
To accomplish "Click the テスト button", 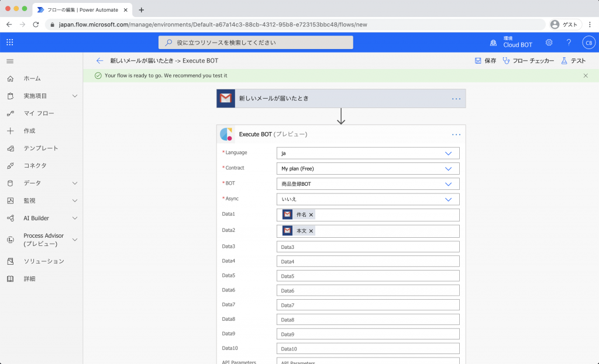I will [x=573, y=61].
